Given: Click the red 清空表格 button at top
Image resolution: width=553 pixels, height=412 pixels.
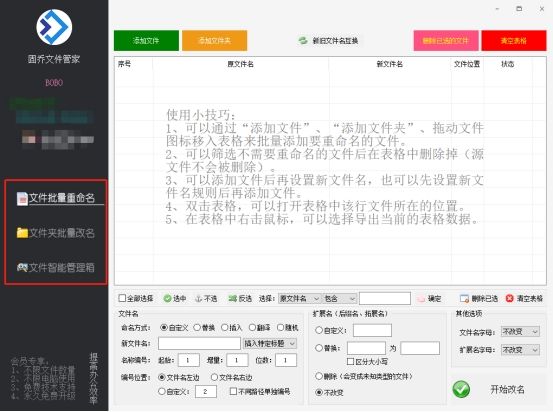Looking at the screenshot, I should 514,41.
